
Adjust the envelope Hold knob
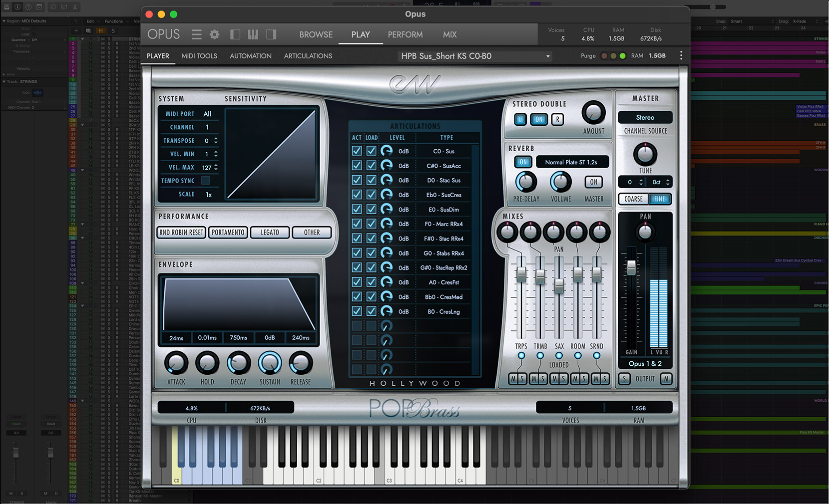click(207, 363)
